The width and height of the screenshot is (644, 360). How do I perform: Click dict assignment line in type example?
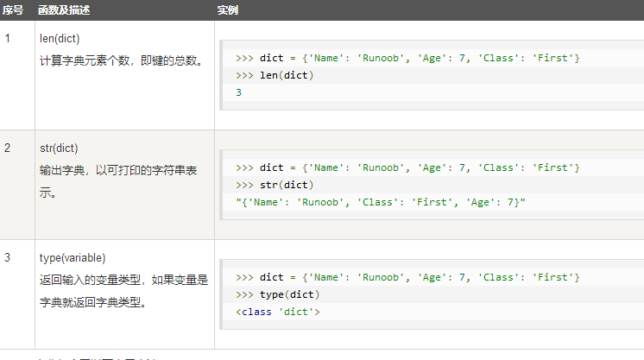407,277
